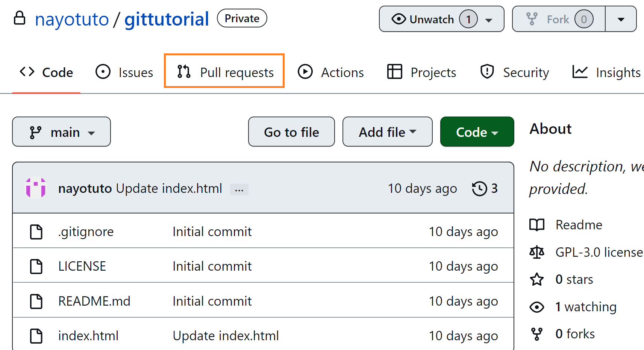Open the Actions tab
The image size is (644, 350).
coord(331,72)
